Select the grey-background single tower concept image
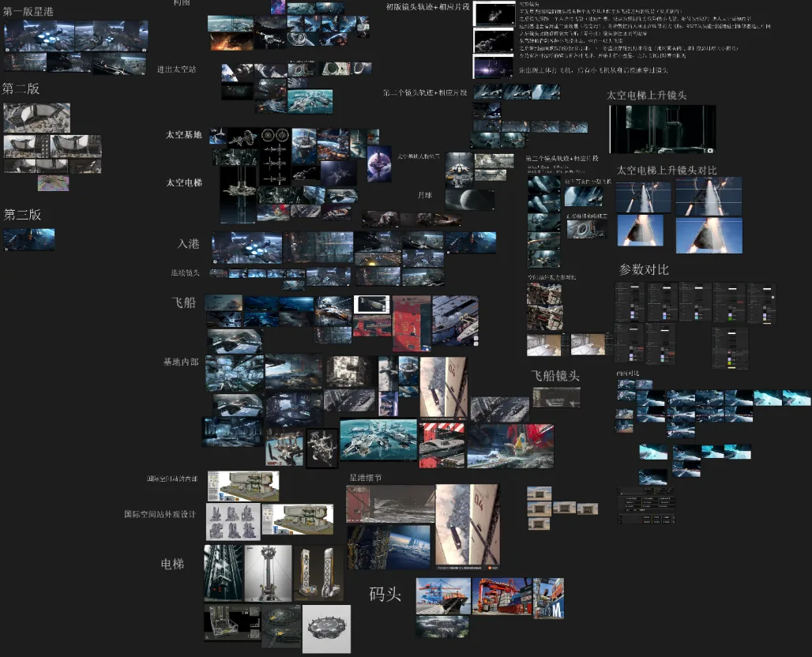Screen dimensions: 812x657 [x=269, y=573]
